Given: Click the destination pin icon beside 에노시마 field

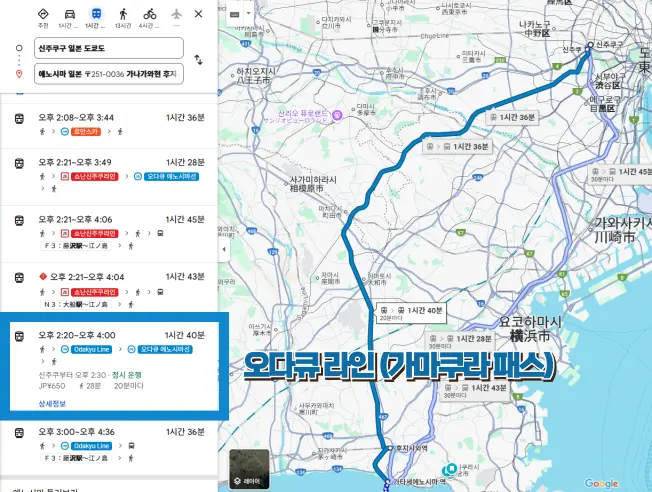Looking at the screenshot, I should pos(19,74).
